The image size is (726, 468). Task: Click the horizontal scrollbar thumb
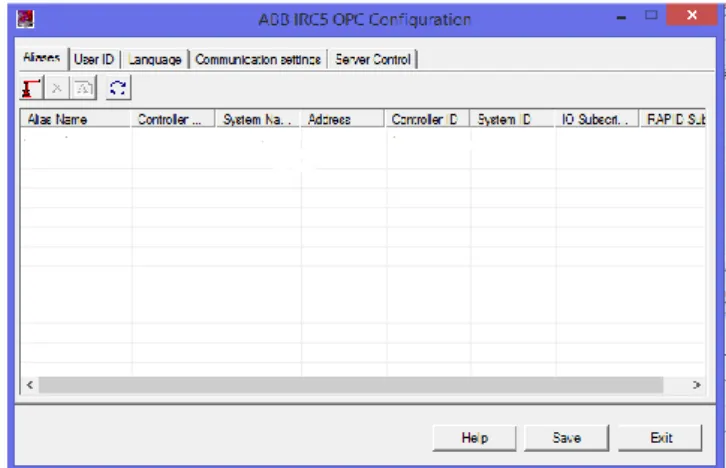pos(351,385)
